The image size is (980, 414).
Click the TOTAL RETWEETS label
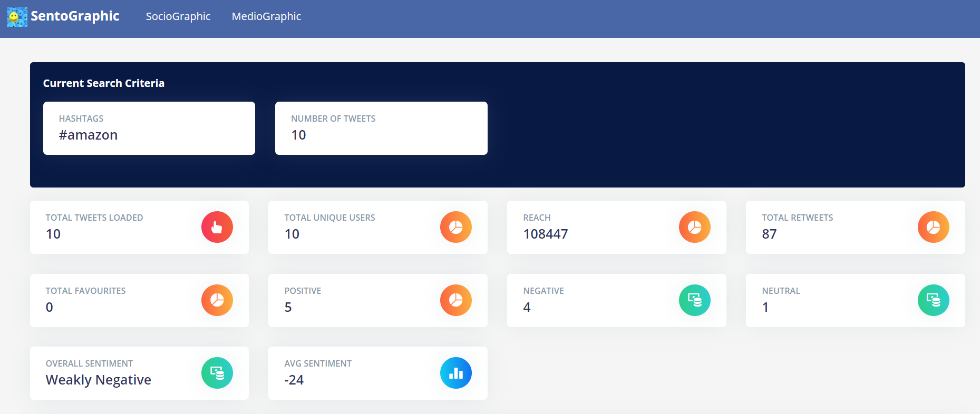[x=798, y=218]
